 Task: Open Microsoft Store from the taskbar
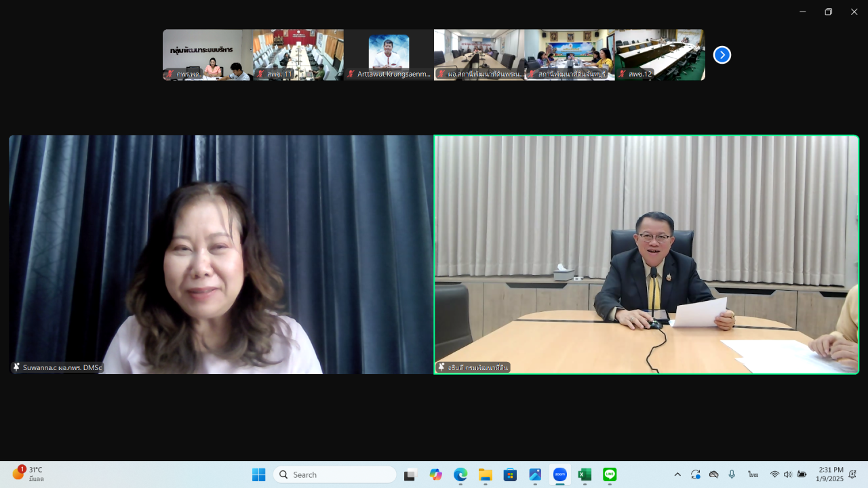pyautogui.click(x=510, y=474)
